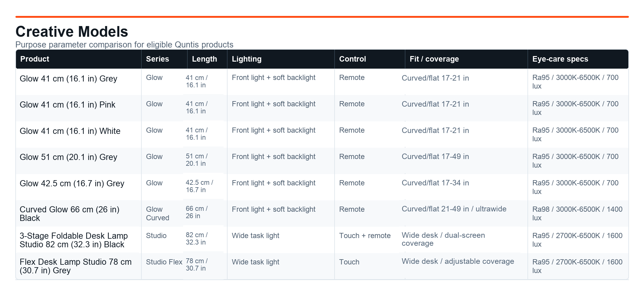This screenshot has width=644, height=296.
Task: Click the 42.5 cm / 16.7 in length
Action: coord(199,186)
